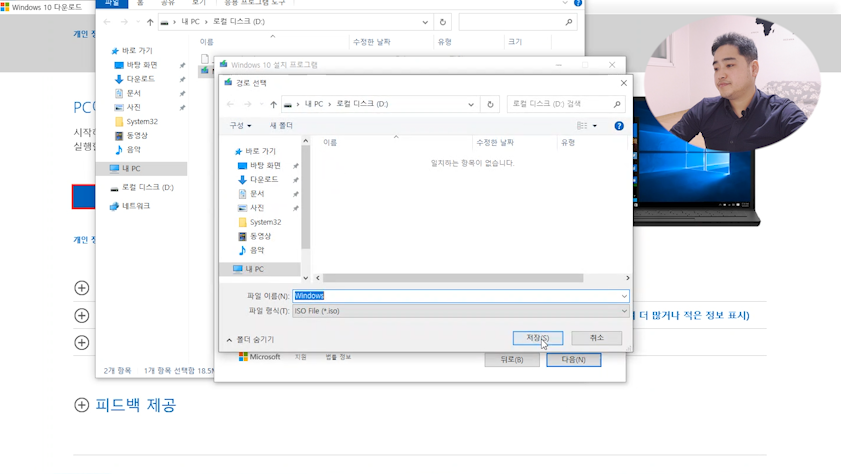Open File Explorer's address history dropdown

tap(425, 22)
